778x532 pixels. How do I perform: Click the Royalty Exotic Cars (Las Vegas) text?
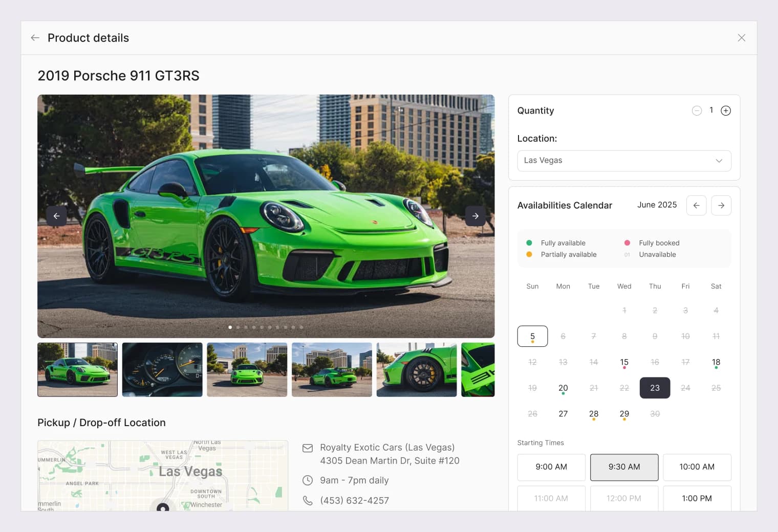(x=387, y=448)
